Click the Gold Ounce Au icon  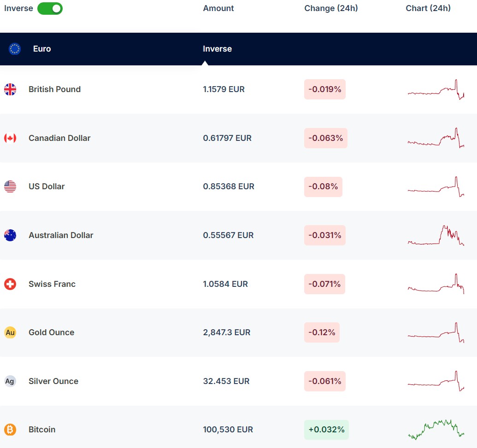pos(10,332)
